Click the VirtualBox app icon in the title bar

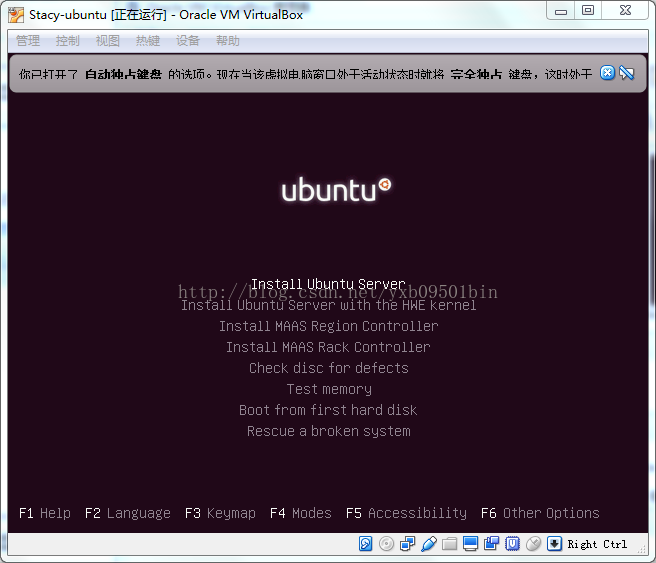(x=16, y=15)
